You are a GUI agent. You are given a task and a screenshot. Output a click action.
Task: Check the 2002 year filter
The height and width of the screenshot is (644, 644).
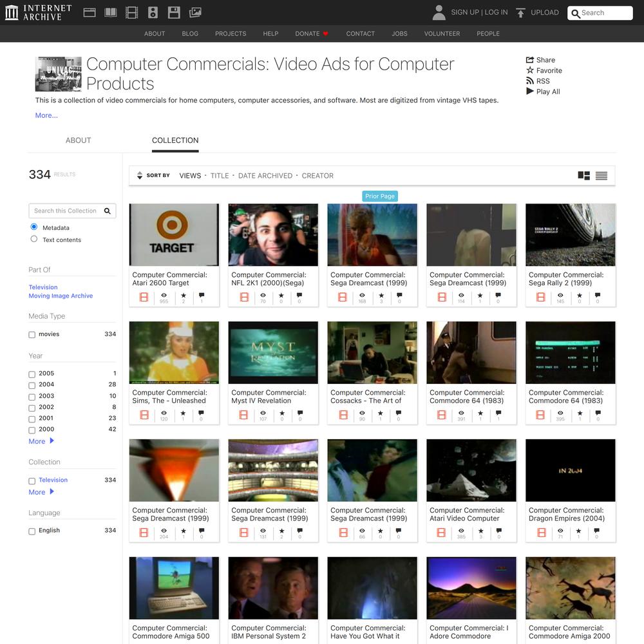32,408
